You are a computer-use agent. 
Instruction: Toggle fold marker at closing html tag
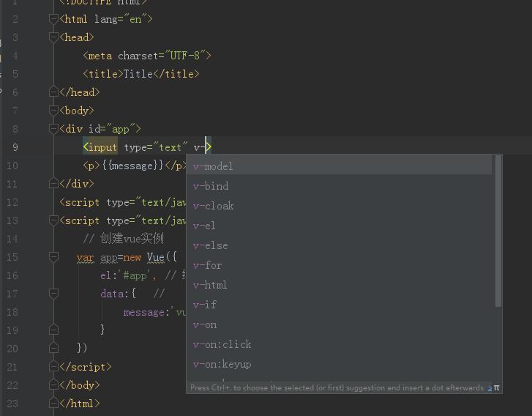click(x=53, y=404)
